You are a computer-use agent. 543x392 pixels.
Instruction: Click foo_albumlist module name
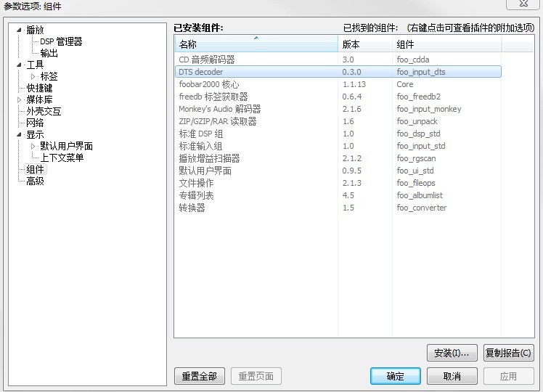[x=420, y=195]
